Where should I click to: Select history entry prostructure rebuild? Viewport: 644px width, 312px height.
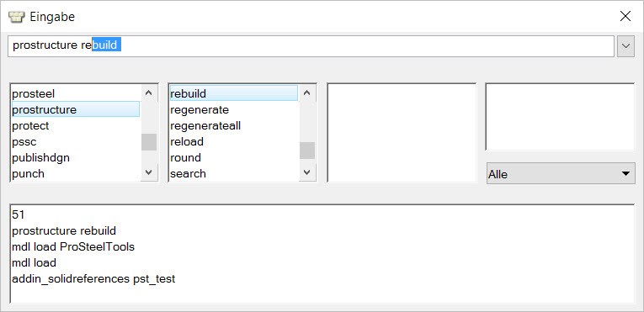64,230
